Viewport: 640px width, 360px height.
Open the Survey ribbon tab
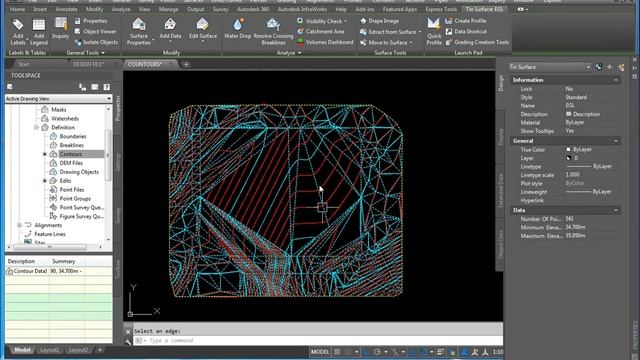(220, 9)
